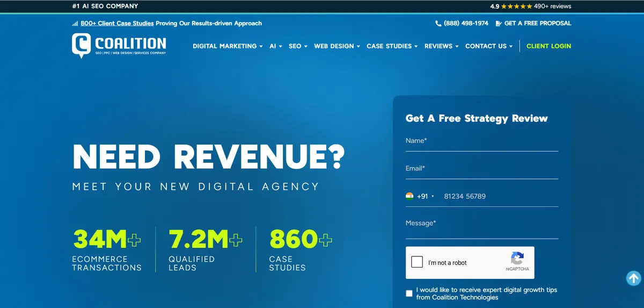Click the 34M+ Ecommerce Transactions stat
This screenshot has width=644, height=308.
click(x=107, y=249)
